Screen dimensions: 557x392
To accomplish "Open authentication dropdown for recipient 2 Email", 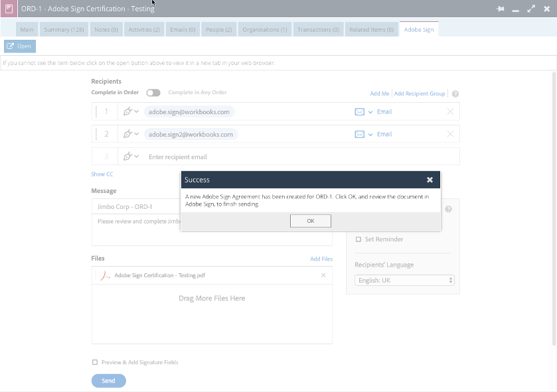I will [x=370, y=135].
